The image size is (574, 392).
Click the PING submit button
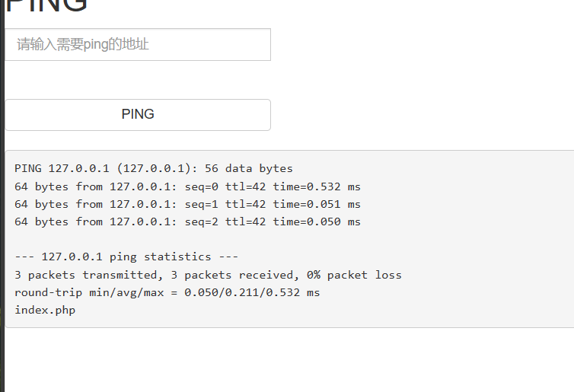coord(138,115)
